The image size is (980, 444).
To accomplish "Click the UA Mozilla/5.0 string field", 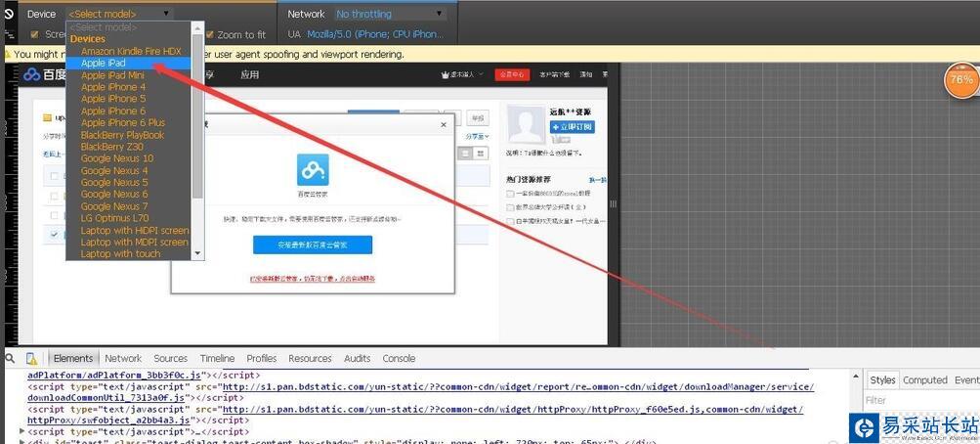I will [x=375, y=34].
